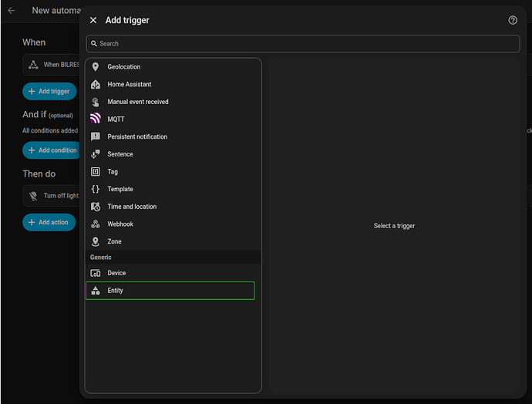Image resolution: width=532 pixels, height=404 pixels.
Task: Choose the Webhook trigger
Action: 173,224
